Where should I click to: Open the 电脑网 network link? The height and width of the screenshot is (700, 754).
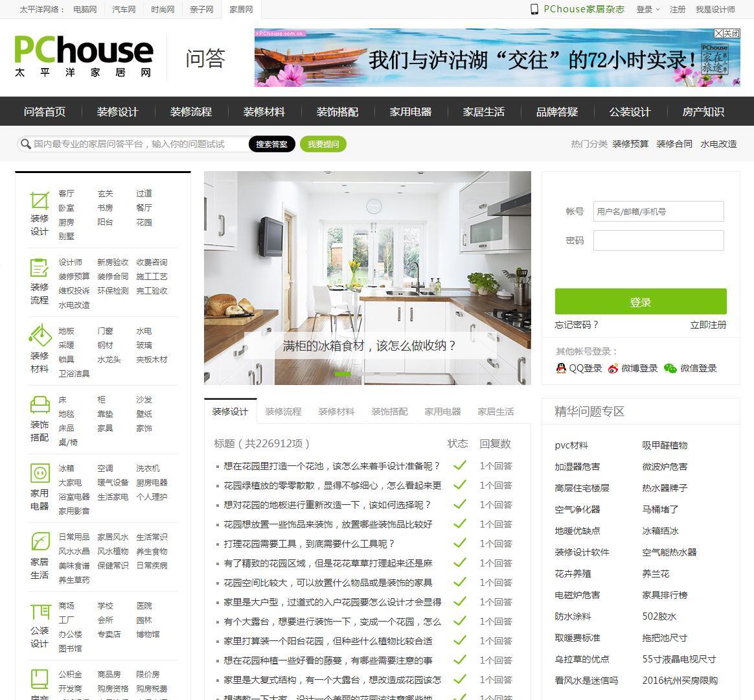point(85,9)
